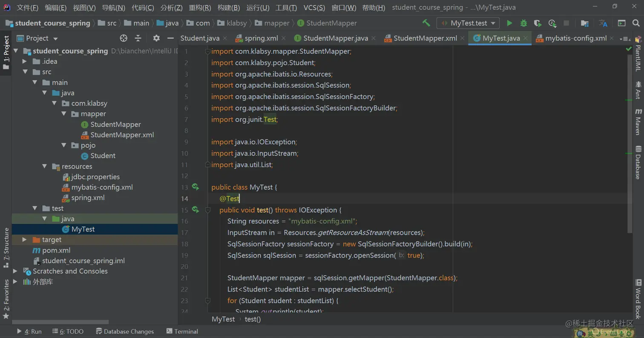Expand the target folder in project tree
The image size is (644, 338).
coord(25,240)
